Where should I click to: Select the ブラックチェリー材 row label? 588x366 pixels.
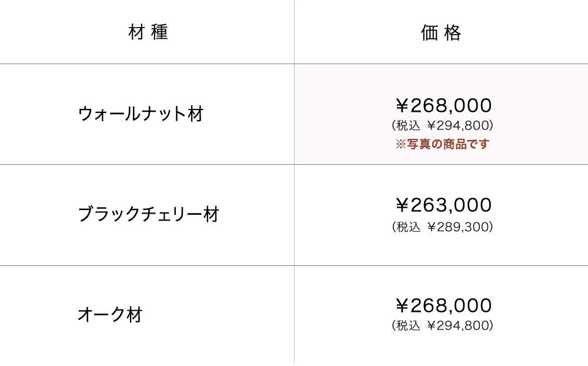(148, 214)
